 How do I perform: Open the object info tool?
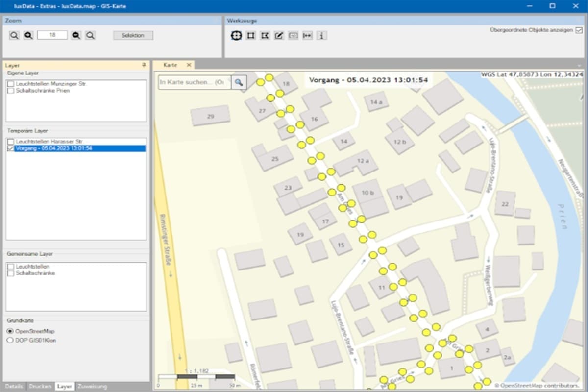[x=322, y=35]
